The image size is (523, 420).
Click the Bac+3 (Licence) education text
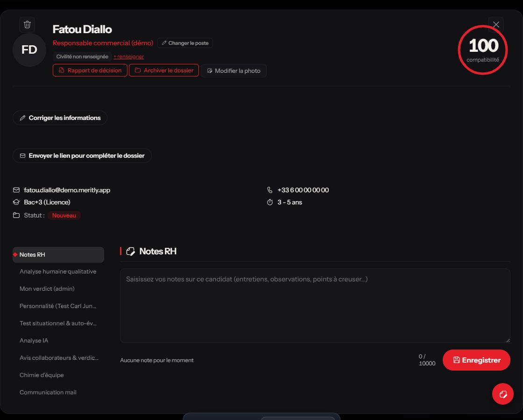47,203
